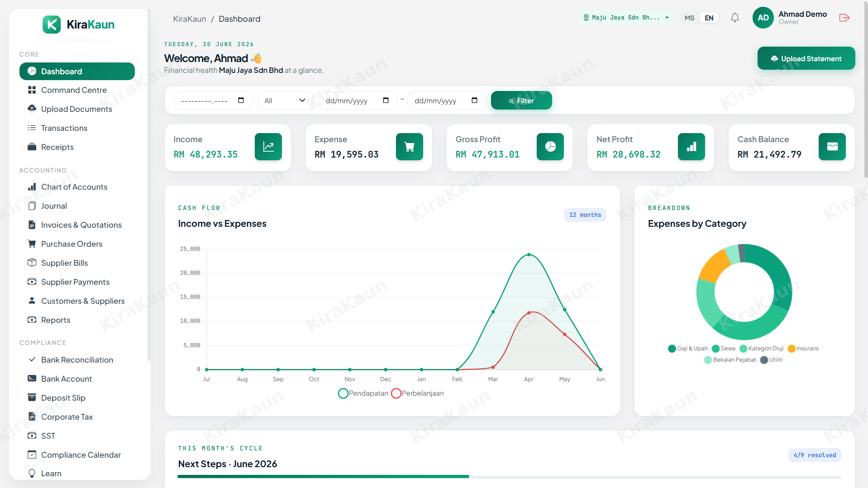This screenshot has height=488, width=868.
Task: Toggle the Pendapatan series in chart legend
Action: tap(363, 393)
